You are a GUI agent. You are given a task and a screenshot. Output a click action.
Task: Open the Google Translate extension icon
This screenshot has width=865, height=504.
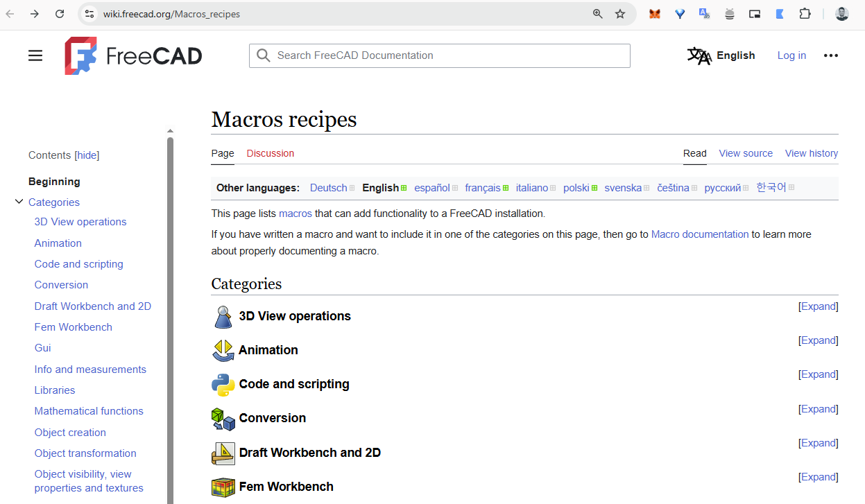click(704, 14)
